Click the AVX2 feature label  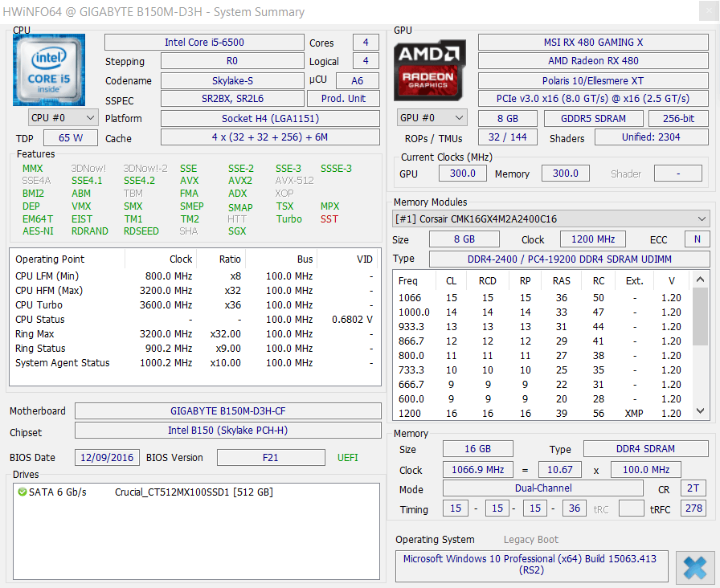(x=240, y=181)
